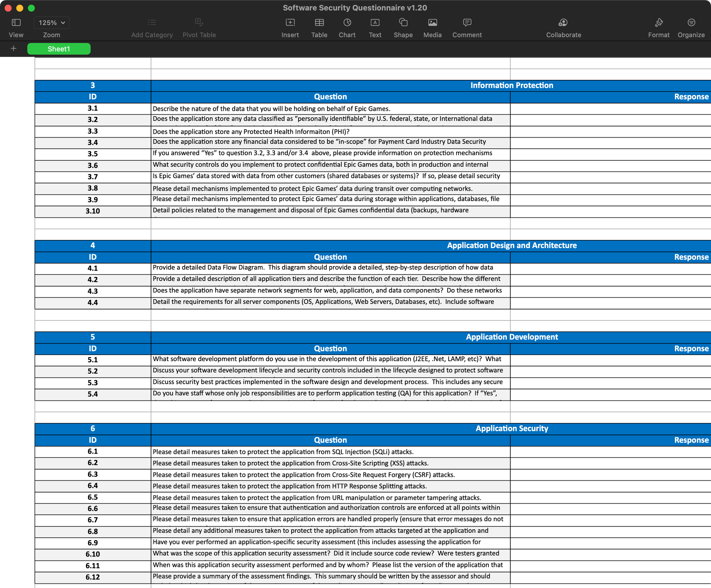Screen dimensions: 711x588
Task: Click the Application Development section title
Action: pyautogui.click(x=511, y=337)
